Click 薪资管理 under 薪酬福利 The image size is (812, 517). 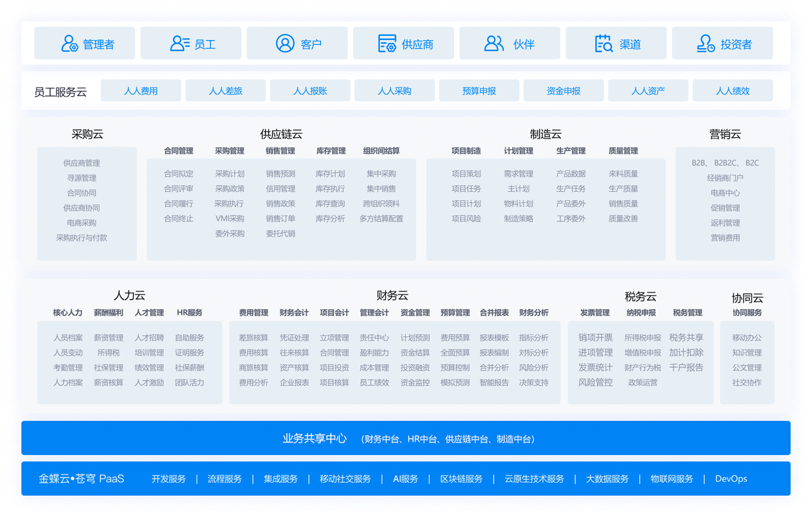[109, 338]
